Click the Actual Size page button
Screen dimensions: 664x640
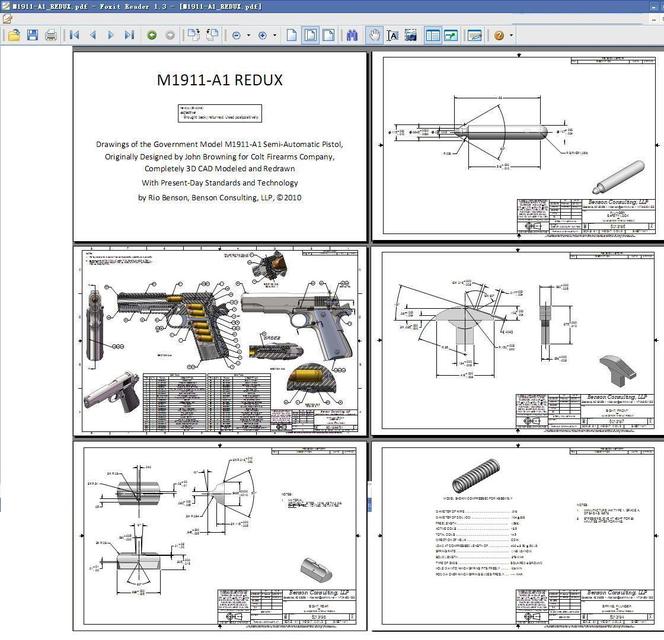pos(291,35)
